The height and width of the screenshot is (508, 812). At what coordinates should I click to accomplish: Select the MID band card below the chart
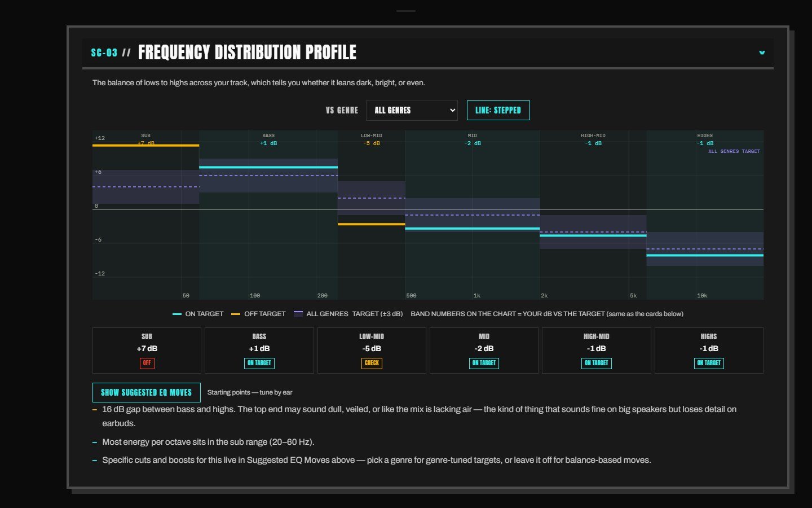[484, 351]
